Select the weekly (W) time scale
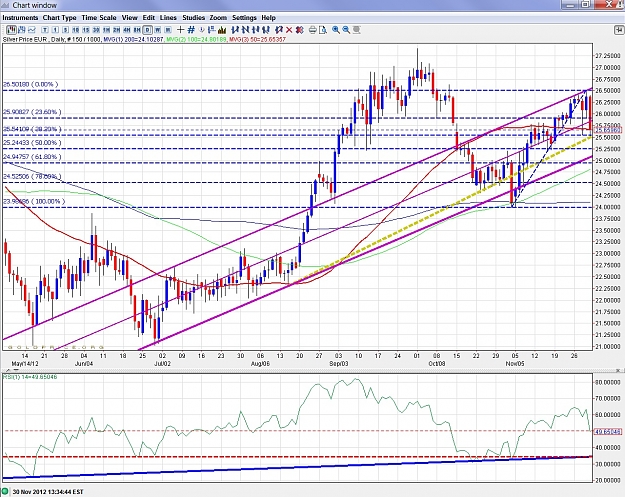The width and height of the screenshot is (625, 497). coord(157,30)
